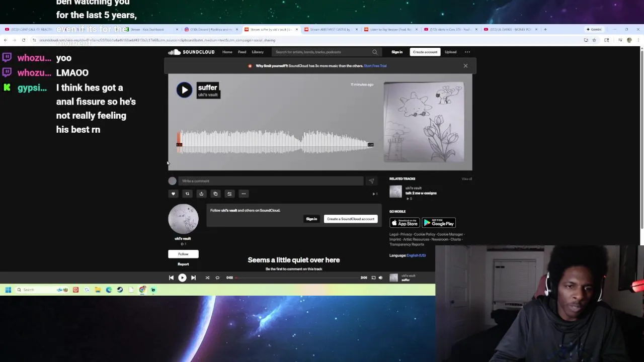Open the Transparency Reports footer link
The height and width of the screenshot is (362, 644).
pyautogui.click(x=407, y=244)
